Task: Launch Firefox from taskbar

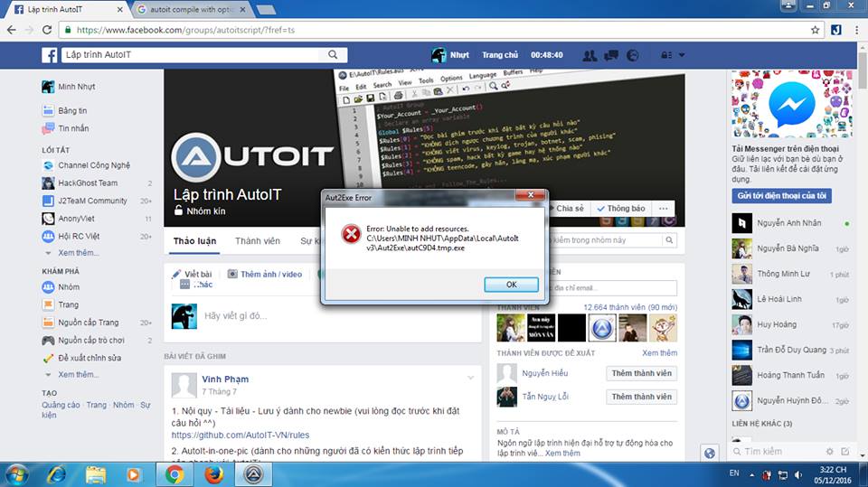Action: point(213,475)
